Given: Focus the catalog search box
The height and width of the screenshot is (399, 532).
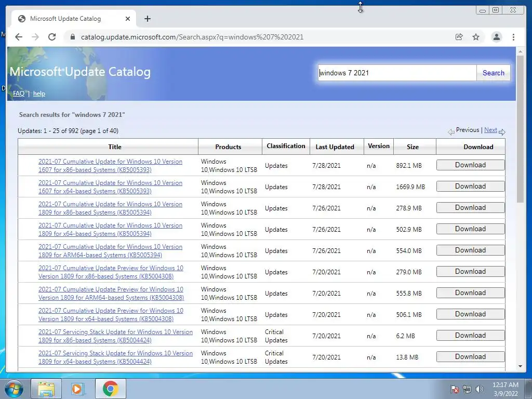Looking at the screenshot, I should [x=397, y=73].
